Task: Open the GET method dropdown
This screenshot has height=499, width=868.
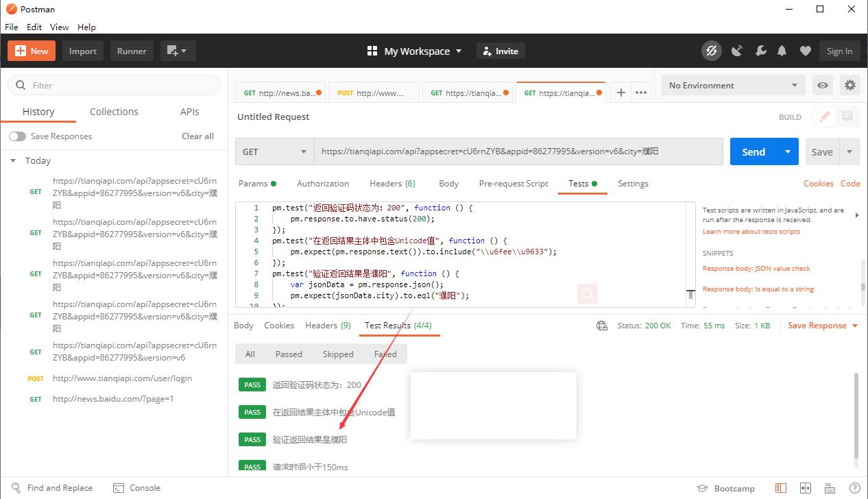Action: 275,151
